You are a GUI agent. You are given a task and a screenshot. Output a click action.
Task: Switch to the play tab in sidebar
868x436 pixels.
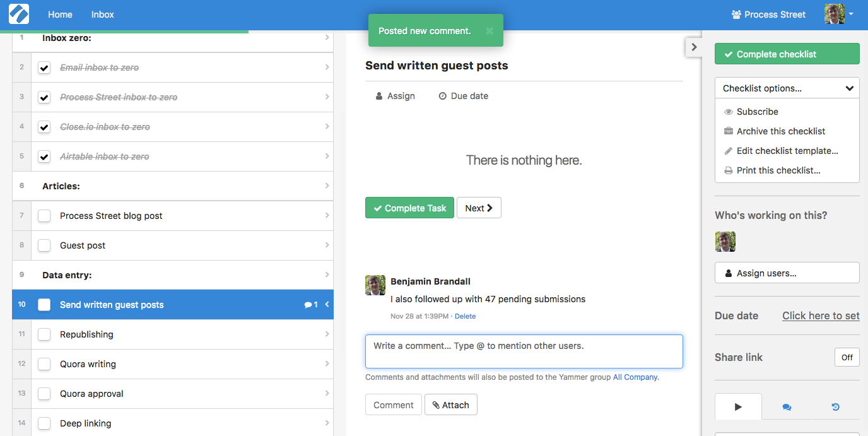[738, 407]
